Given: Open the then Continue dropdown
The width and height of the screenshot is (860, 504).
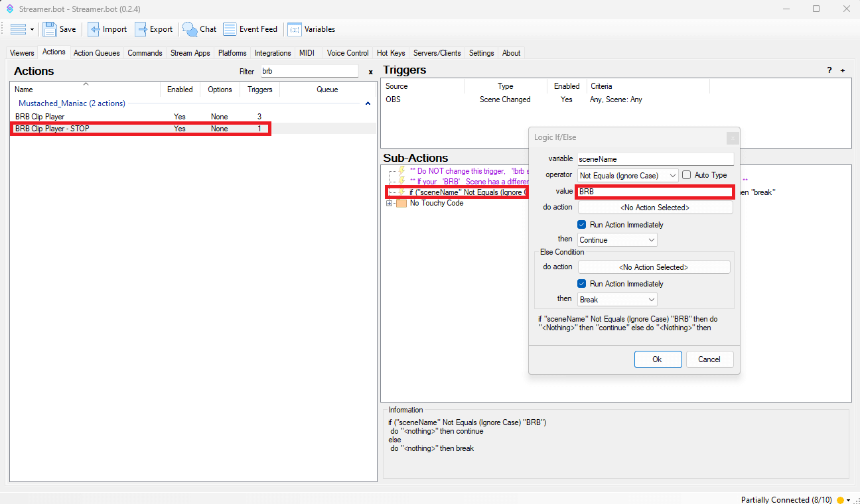Looking at the screenshot, I should tap(617, 240).
